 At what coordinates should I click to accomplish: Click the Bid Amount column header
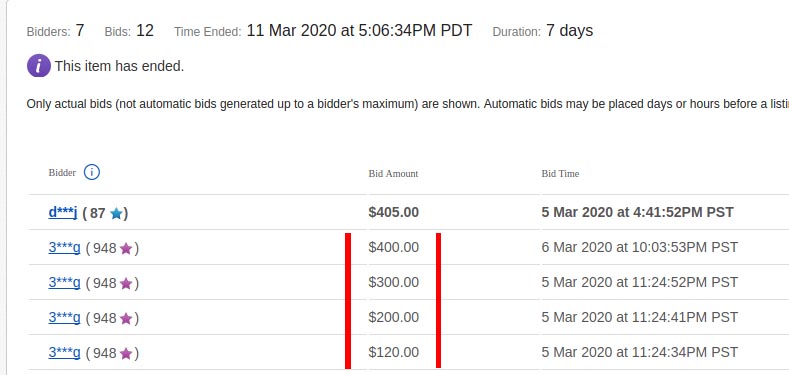[393, 174]
